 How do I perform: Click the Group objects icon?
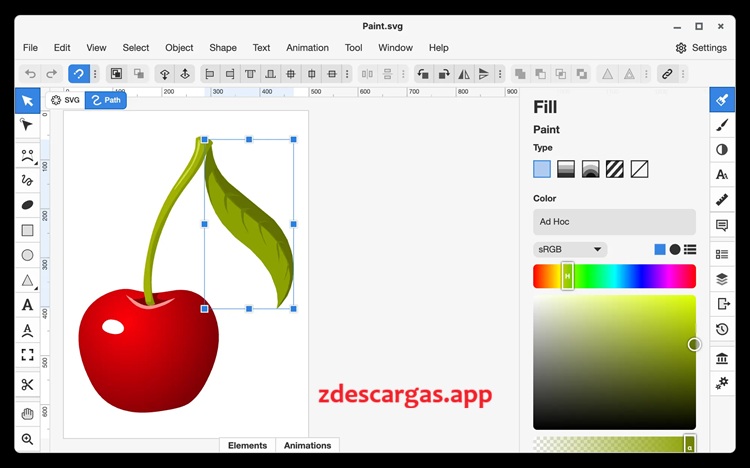pyautogui.click(x=116, y=74)
